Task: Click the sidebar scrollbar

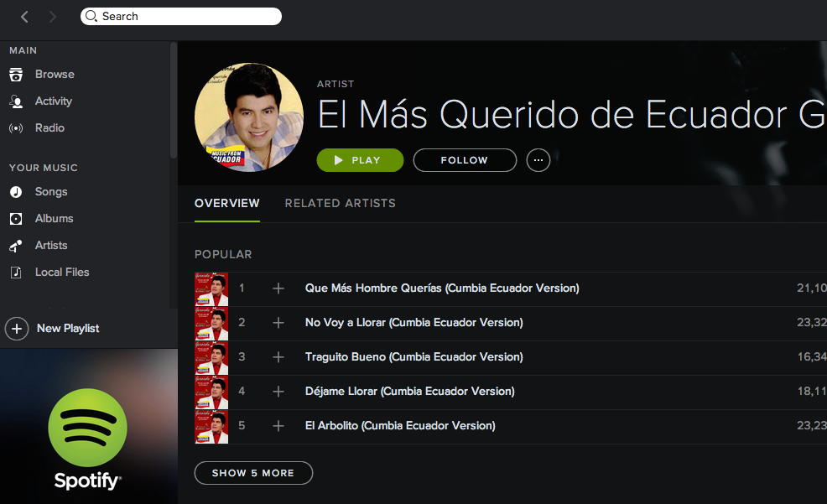Action: point(174,100)
